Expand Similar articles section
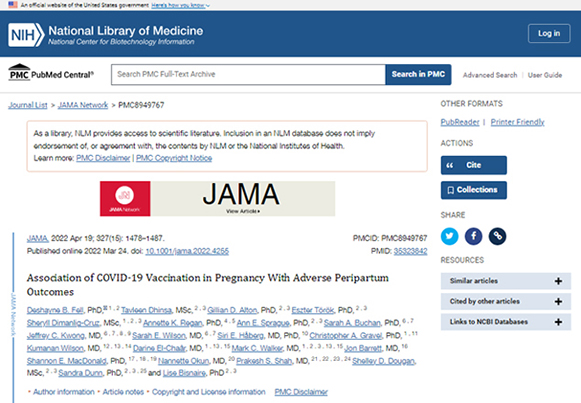This screenshot has height=403, width=581. (506, 281)
